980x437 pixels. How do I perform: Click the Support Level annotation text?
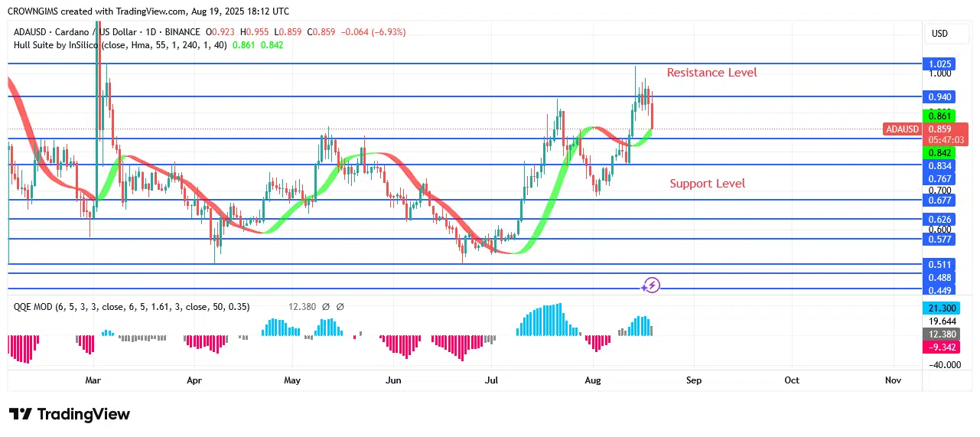[x=707, y=184]
